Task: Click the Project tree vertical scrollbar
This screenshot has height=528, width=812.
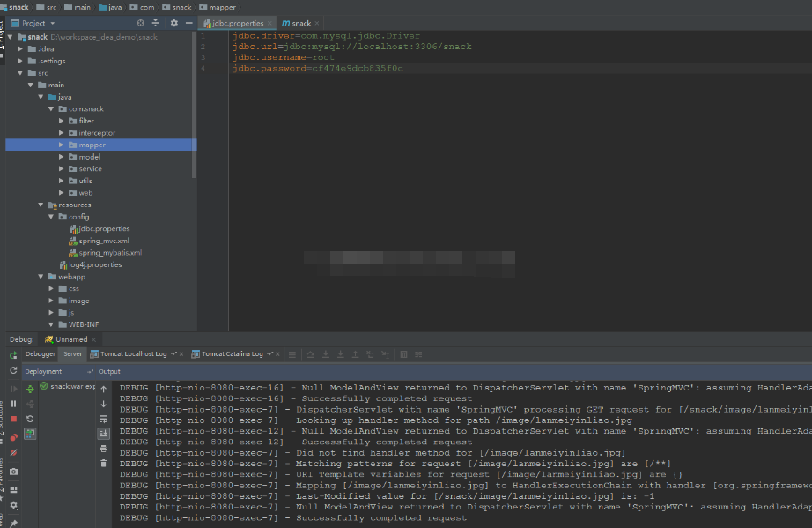Action: pos(195,105)
